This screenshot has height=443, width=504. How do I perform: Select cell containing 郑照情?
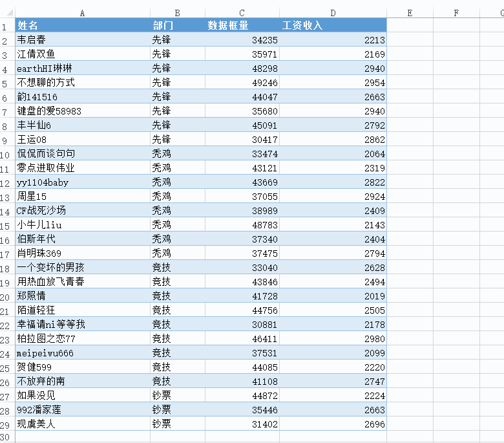tap(83, 296)
